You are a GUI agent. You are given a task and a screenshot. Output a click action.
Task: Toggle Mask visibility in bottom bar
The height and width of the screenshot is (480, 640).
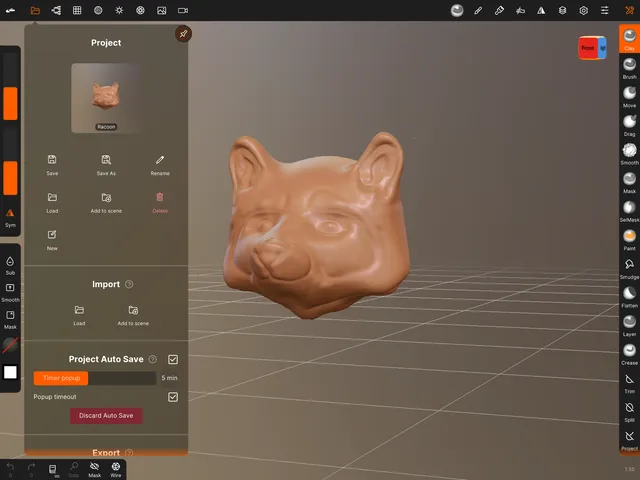pyautogui.click(x=95, y=469)
